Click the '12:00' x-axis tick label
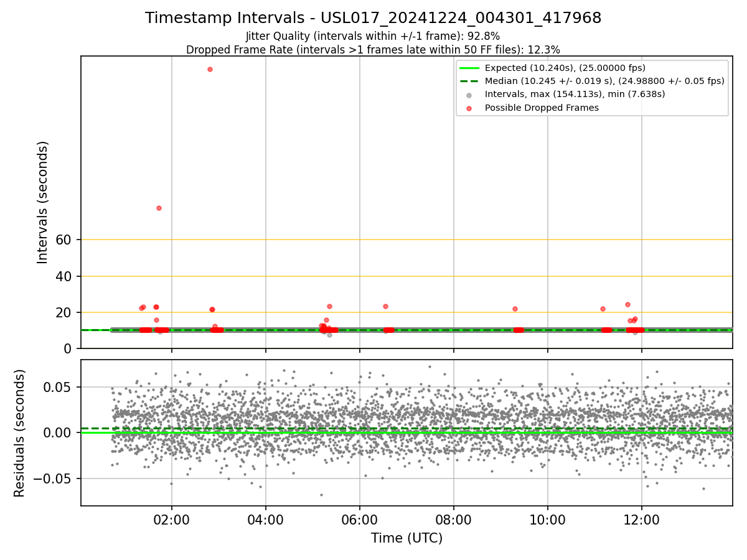The width and height of the screenshot is (747, 560). pos(642,519)
